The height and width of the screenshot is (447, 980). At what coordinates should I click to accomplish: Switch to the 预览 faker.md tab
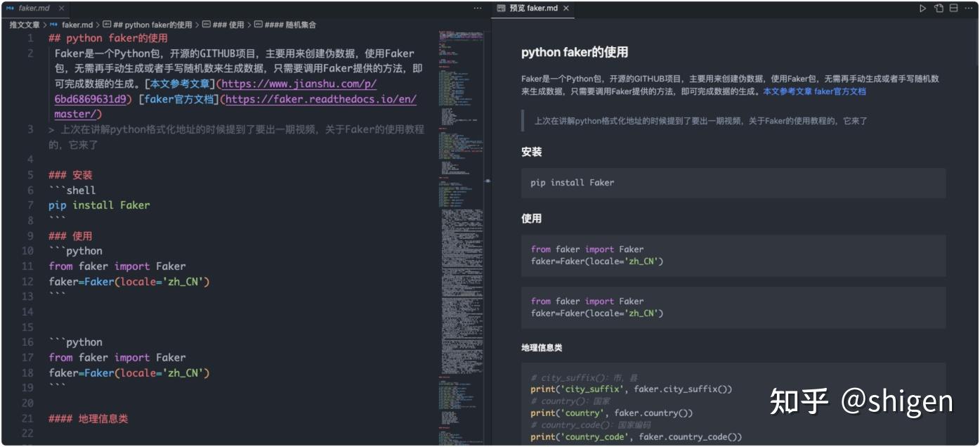(534, 8)
